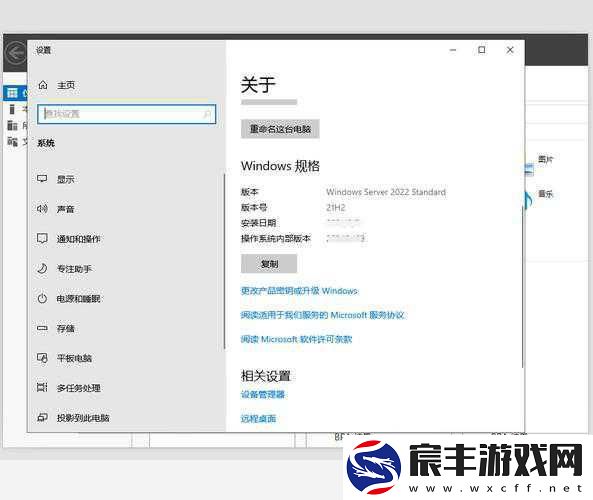593x500 pixels.
Task: Go to 主页 settings home
Action: (66, 85)
